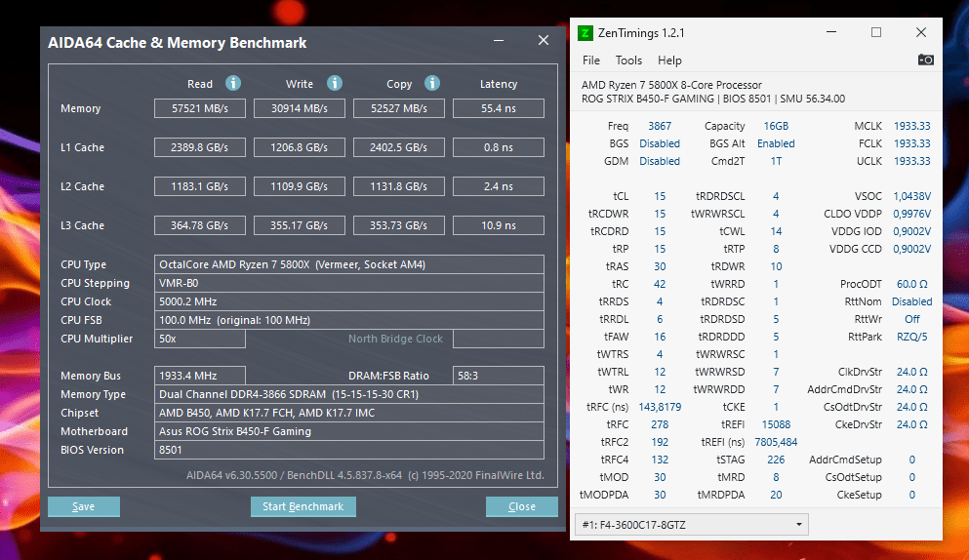The image size is (969, 560).
Task: Click the tRFC2 value 192
Action: click(x=660, y=443)
